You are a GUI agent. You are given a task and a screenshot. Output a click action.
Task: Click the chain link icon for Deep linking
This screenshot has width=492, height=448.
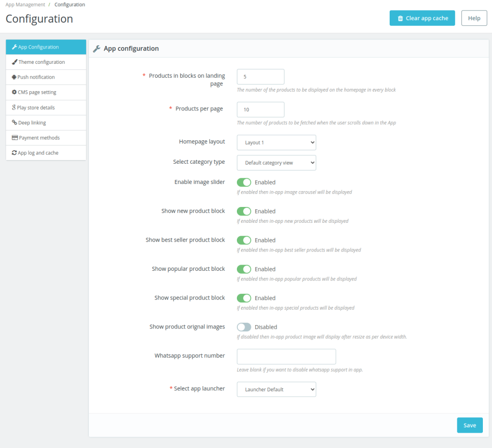click(14, 122)
